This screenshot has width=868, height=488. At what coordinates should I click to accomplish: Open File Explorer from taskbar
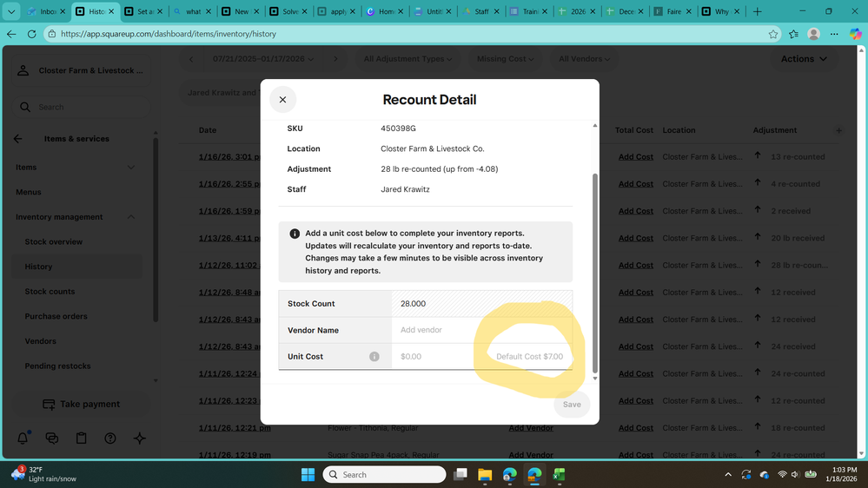tap(484, 475)
